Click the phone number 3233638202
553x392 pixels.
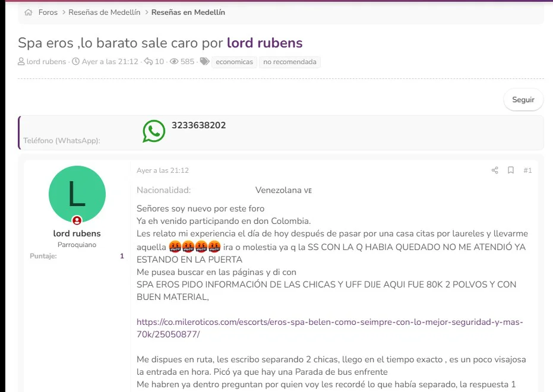point(198,125)
